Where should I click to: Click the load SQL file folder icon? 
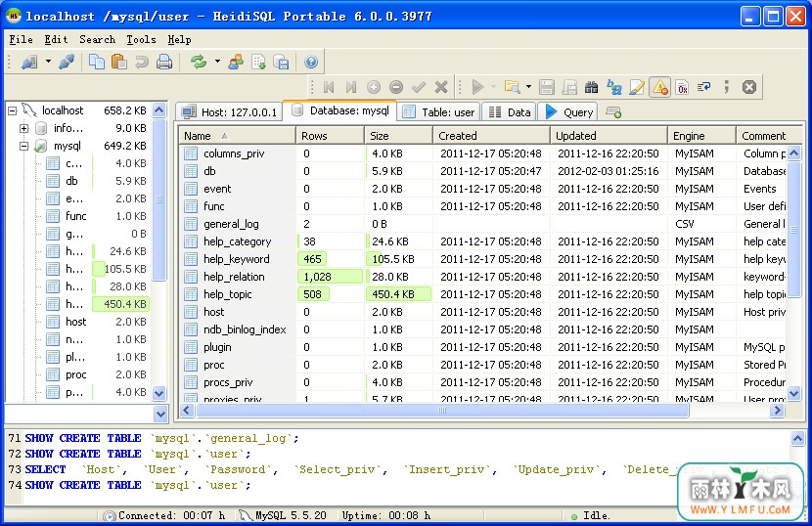[x=513, y=87]
